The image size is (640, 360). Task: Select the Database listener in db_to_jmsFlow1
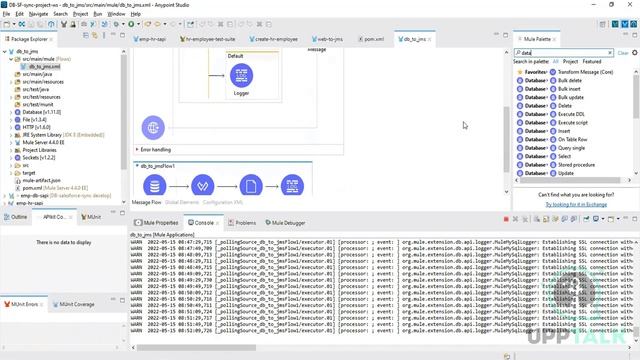pos(154,186)
